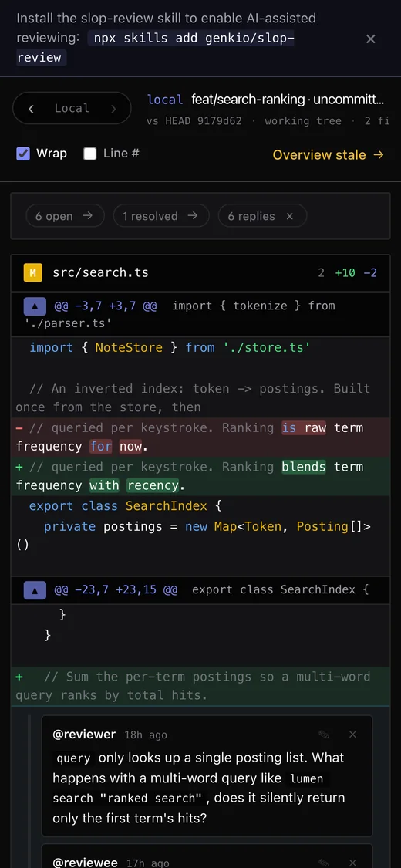Go to next source with right chevron
The height and width of the screenshot is (868, 401).
point(113,109)
